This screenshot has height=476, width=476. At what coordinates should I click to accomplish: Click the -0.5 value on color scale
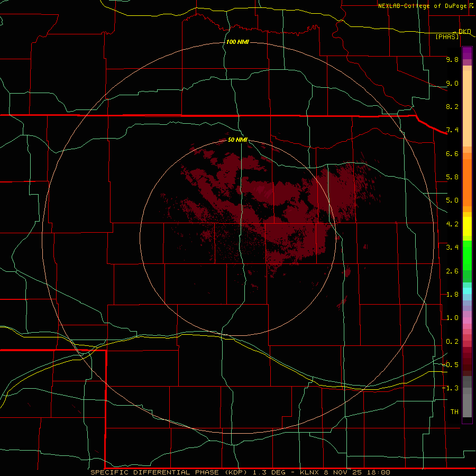pos(451,365)
